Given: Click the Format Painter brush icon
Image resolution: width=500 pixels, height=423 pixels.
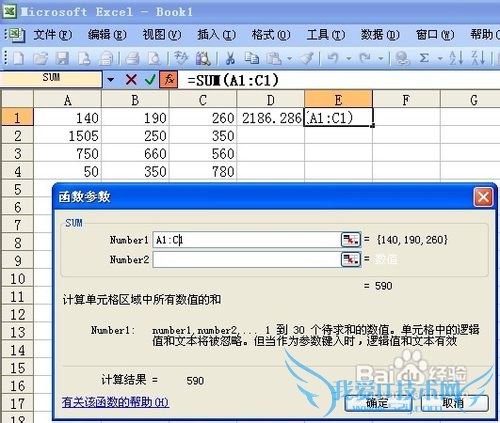Looking at the screenshot, I should tap(307, 58).
